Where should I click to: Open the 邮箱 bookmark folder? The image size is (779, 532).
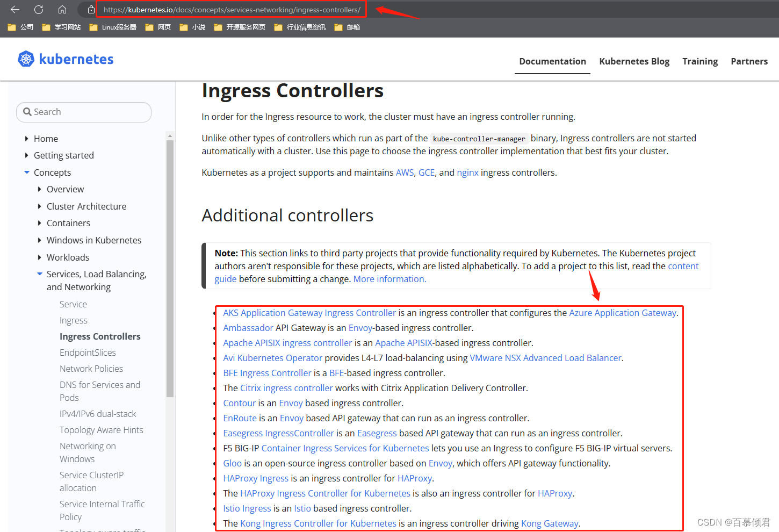tap(347, 27)
